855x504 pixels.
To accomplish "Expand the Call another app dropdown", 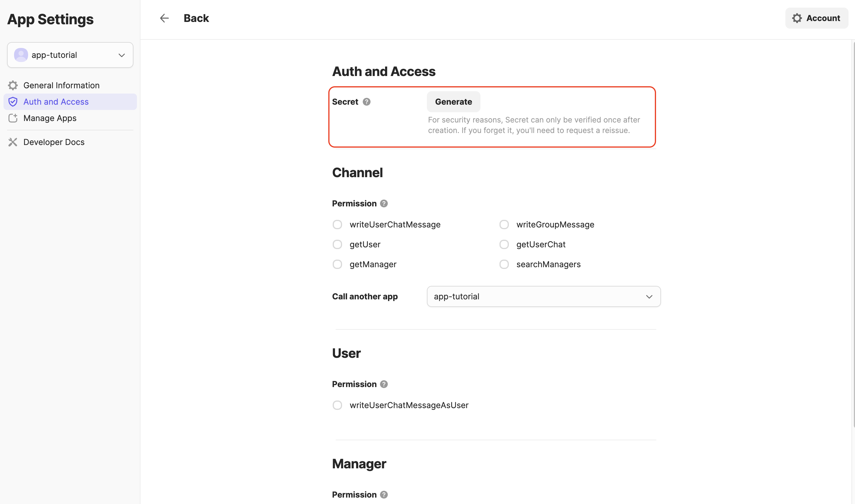I will pyautogui.click(x=543, y=296).
